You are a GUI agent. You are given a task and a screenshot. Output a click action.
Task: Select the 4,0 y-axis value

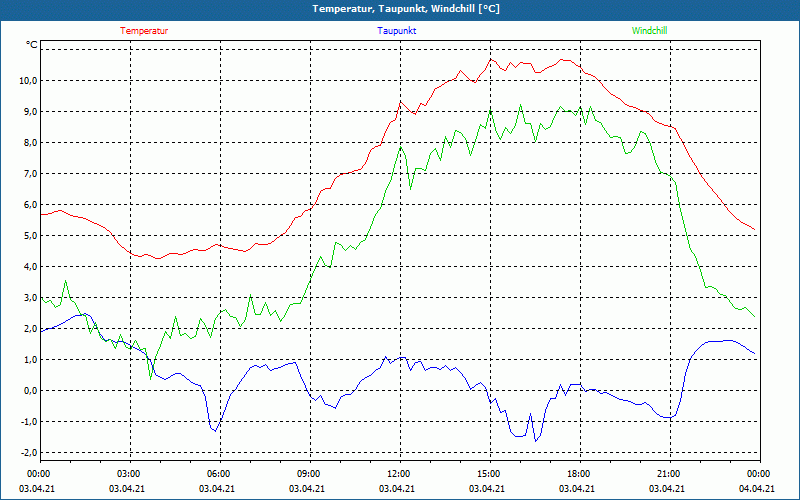pyautogui.click(x=30, y=267)
